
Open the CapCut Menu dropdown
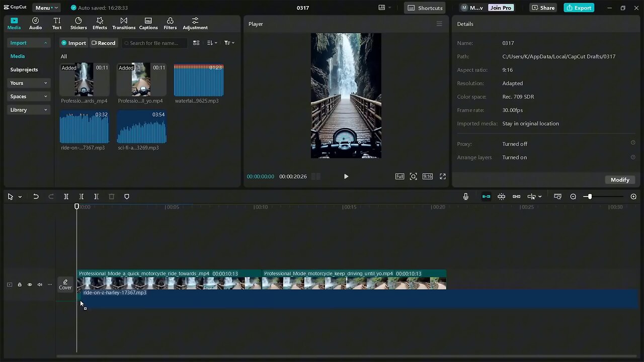[46, 8]
